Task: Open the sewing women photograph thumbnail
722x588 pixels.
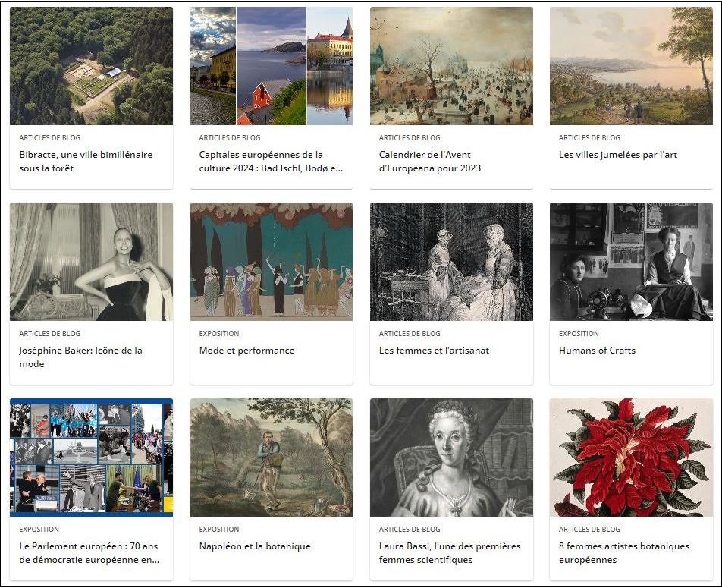Action: coord(631,262)
